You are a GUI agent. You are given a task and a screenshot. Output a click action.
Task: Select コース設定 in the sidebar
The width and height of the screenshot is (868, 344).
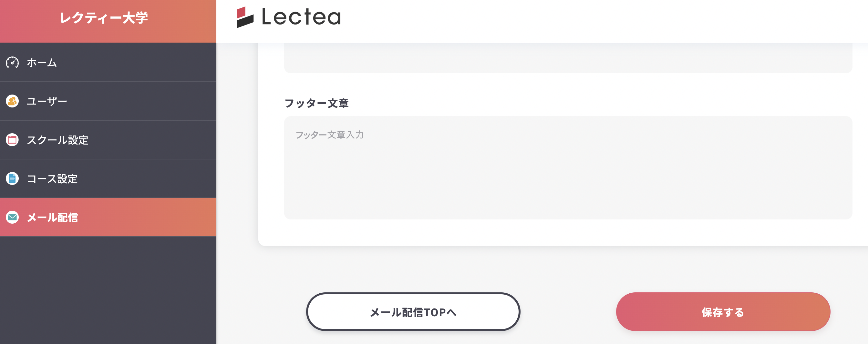click(x=52, y=179)
